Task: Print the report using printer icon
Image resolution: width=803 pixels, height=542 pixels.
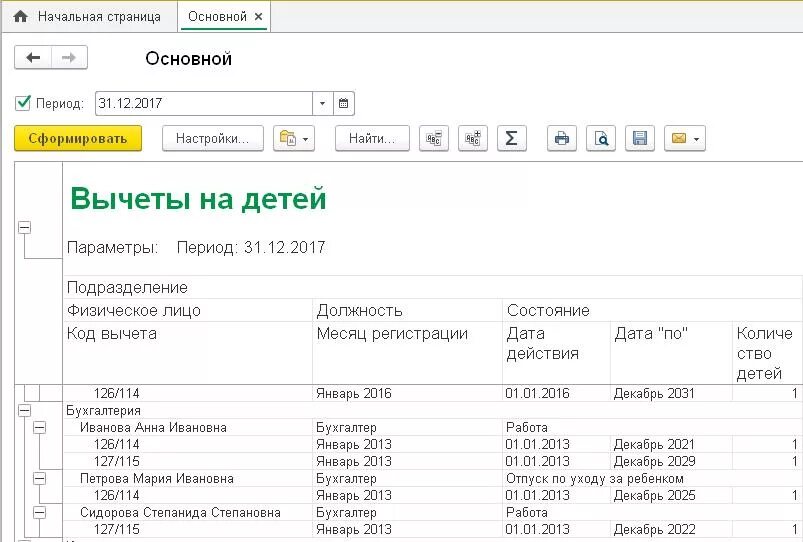Action: (x=562, y=138)
